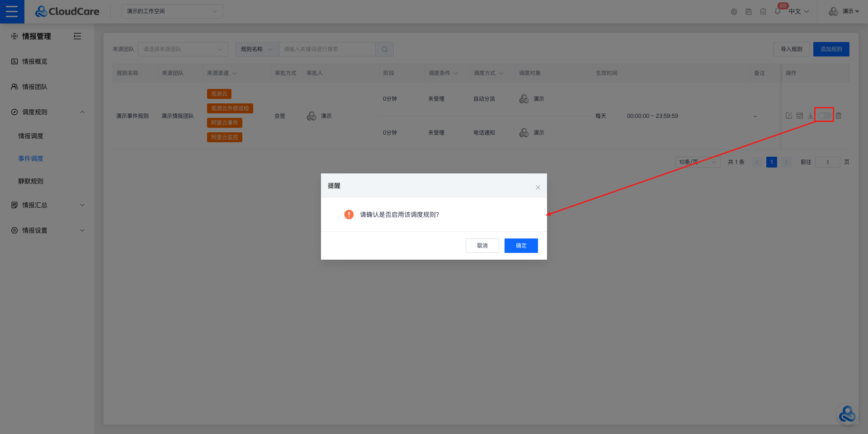Open the 请选择来源团队 dropdown
868x434 pixels.
pyautogui.click(x=183, y=49)
